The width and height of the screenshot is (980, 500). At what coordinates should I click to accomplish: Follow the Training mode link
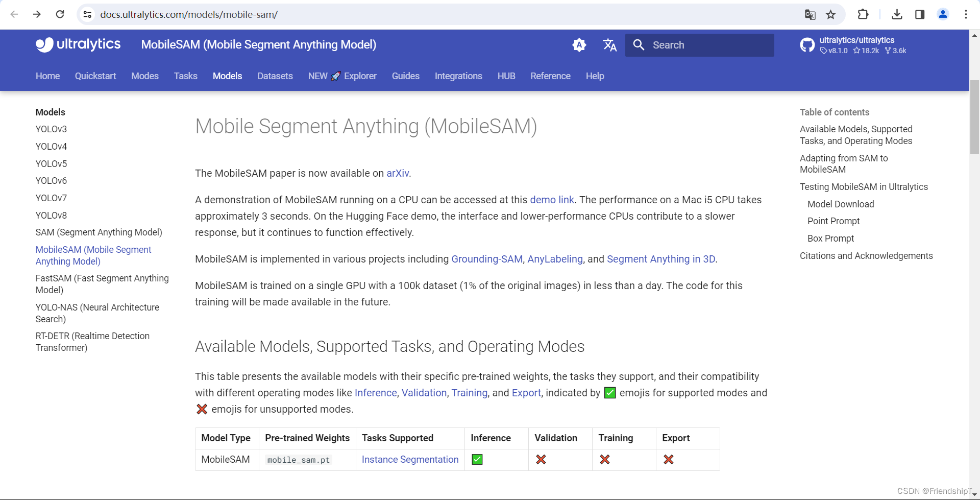(x=470, y=393)
